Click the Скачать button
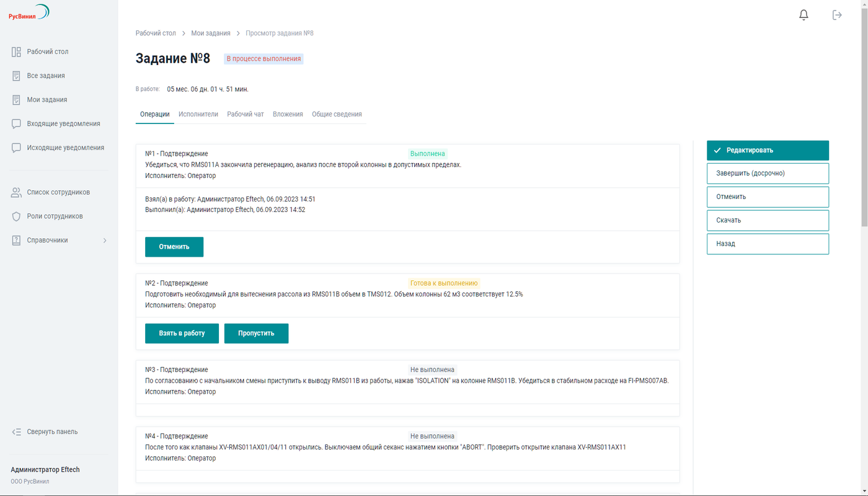 (768, 220)
